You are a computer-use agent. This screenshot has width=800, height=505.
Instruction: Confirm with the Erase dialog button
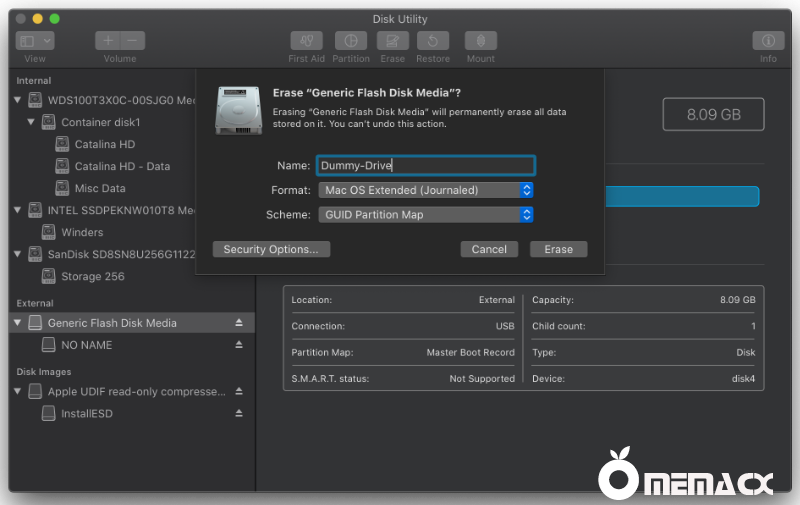pos(558,249)
